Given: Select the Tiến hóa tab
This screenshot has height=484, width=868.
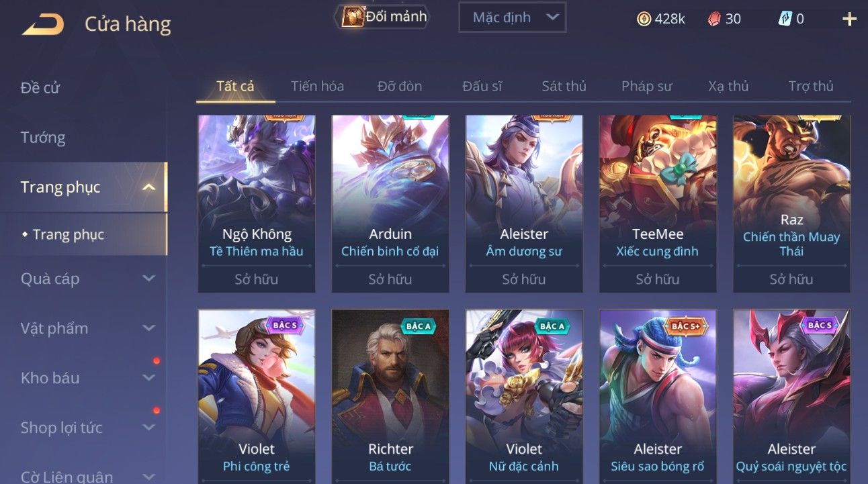Looking at the screenshot, I should pos(317,86).
